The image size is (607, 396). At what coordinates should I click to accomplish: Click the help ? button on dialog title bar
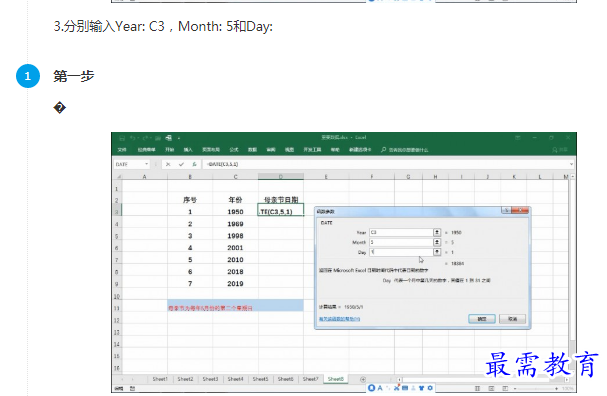[x=506, y=211]
